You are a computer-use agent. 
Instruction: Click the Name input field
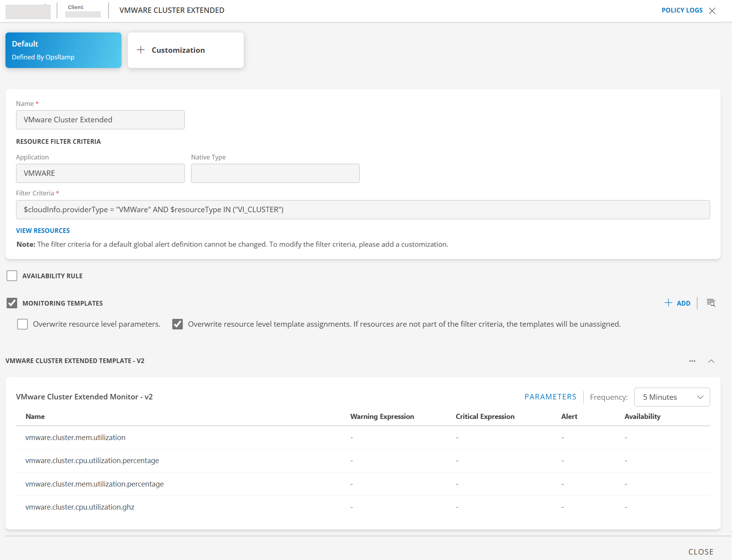(x=100, y=120)
